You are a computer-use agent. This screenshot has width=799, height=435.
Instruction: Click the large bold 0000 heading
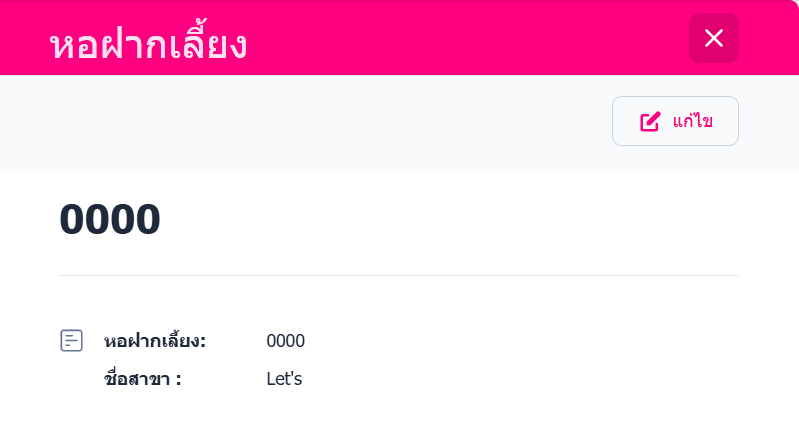coord(110,220)
